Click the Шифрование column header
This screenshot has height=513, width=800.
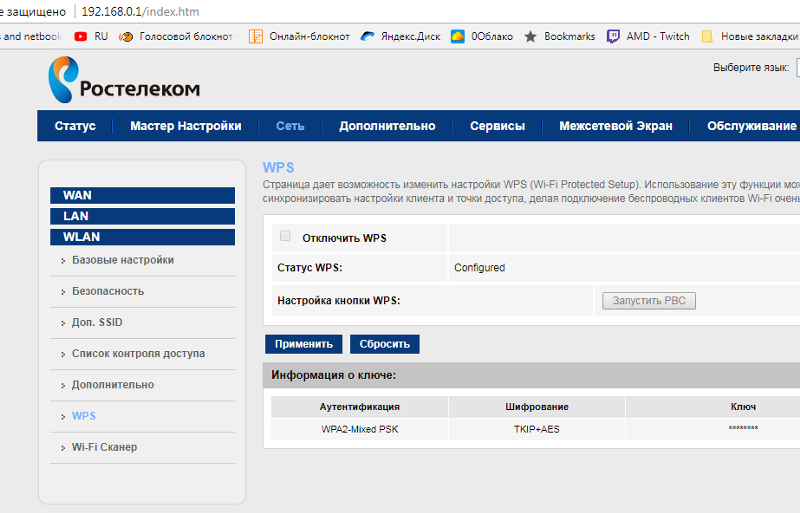(x=537, y=407)
